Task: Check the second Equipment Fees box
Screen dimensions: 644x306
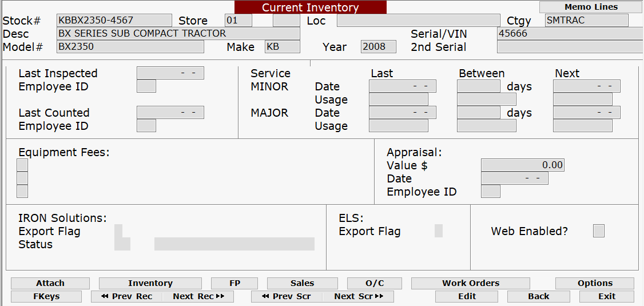Action: point(22,178)
